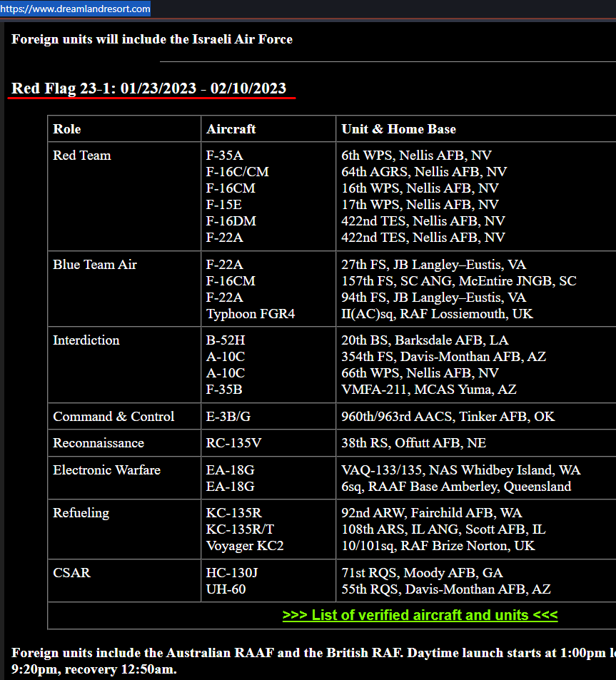
Task: Click '94th FS, JB Langley–Eustis, VA' unit
Action: click(x=433, y=298)
